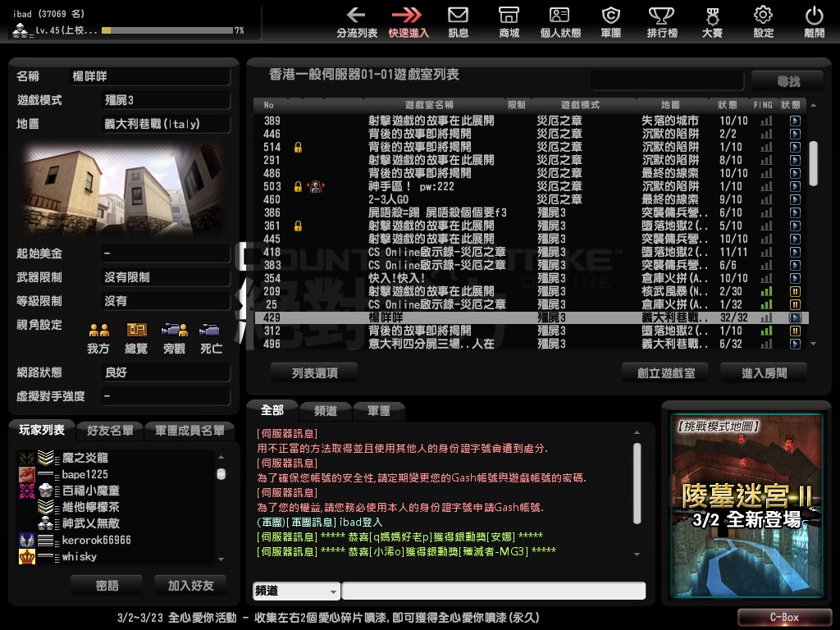840x630 pixels.
Task: Select the 好友名單 friends list tab
Action: click(x=110, y=431)
